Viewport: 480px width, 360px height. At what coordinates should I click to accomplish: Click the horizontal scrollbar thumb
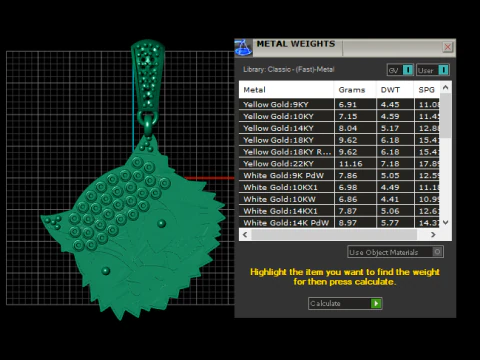click(x=334, y=235)
